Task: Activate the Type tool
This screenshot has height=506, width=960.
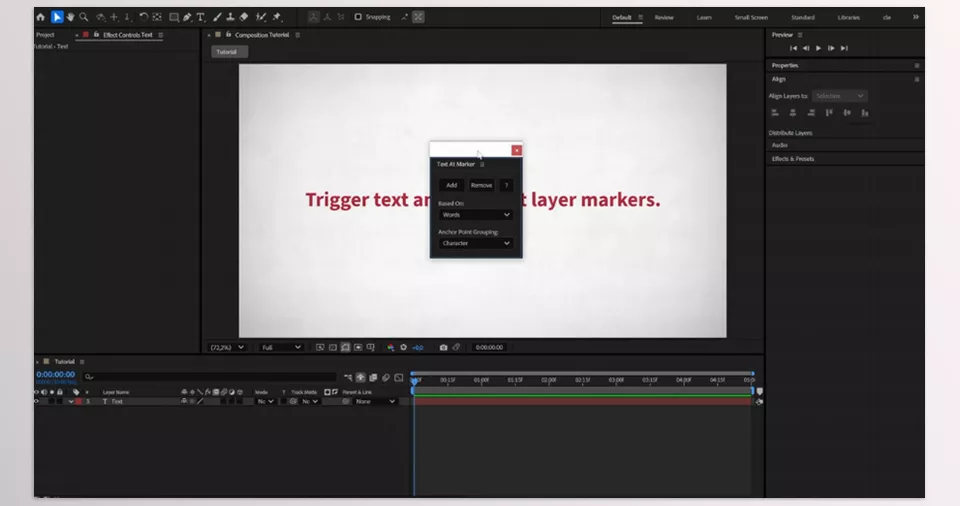Action: (200, 17)
